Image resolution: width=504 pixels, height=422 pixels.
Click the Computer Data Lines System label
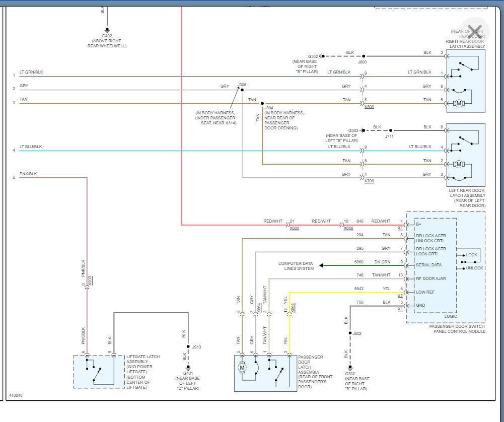click(x=296, y=266)
